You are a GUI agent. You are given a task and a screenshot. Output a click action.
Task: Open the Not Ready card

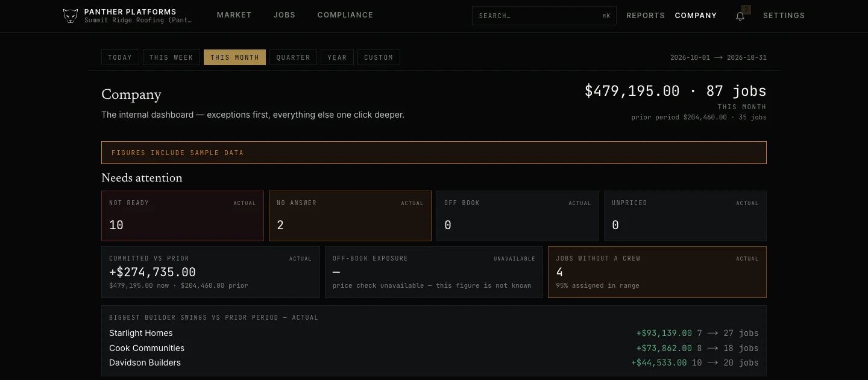click(x=183, y=216)
